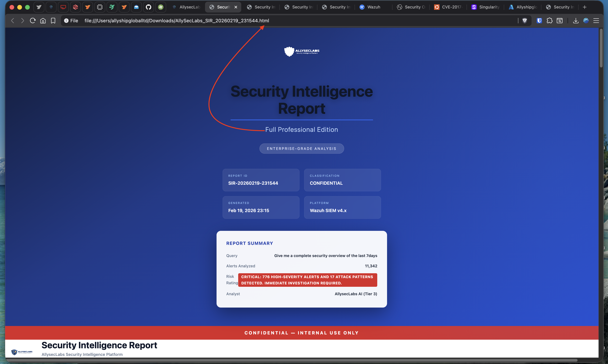Reload the current report page
Screen dimensions: 608x364
click(x=33, y=21)
